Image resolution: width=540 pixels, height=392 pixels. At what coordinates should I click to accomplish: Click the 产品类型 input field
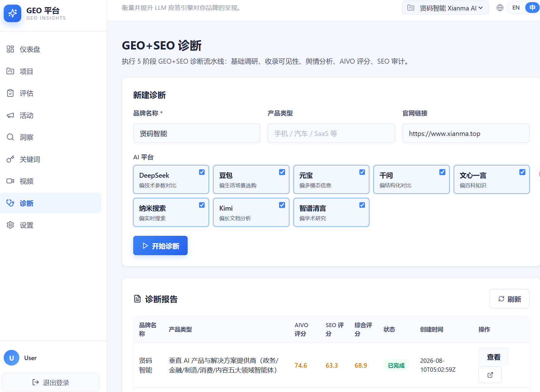[x=331, y=133]
